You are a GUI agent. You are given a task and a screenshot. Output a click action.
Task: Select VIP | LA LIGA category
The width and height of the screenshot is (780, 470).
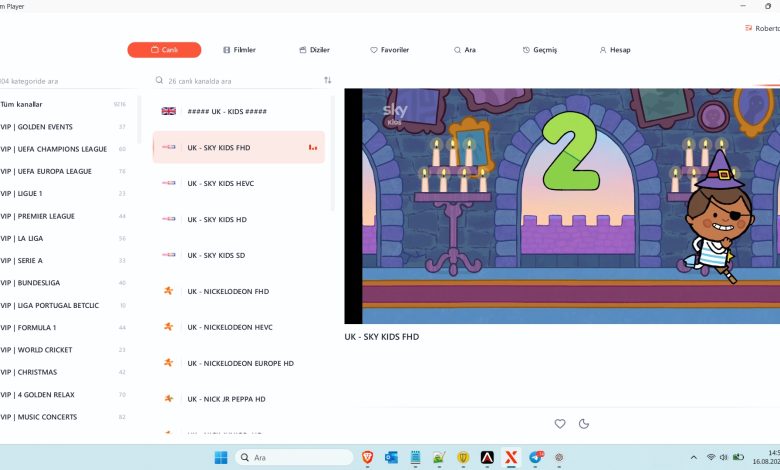pyautogui.click(x=63, y=239)
